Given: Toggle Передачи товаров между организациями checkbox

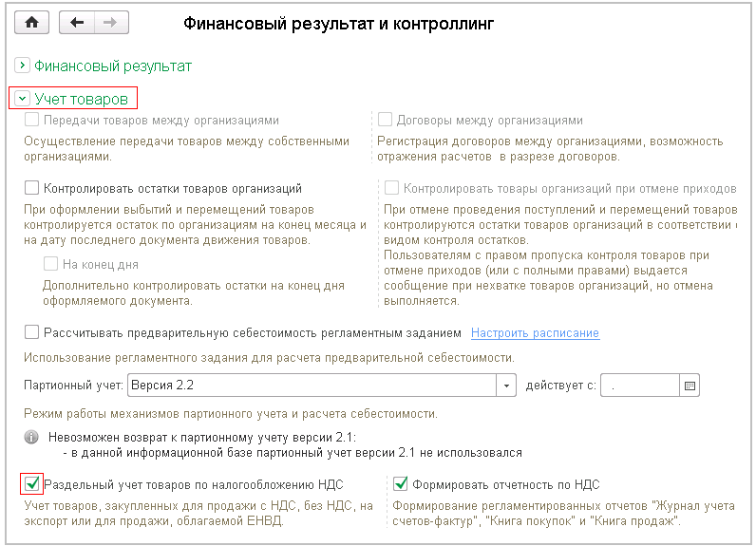Looking at the screenshot, I should (32, 121).
